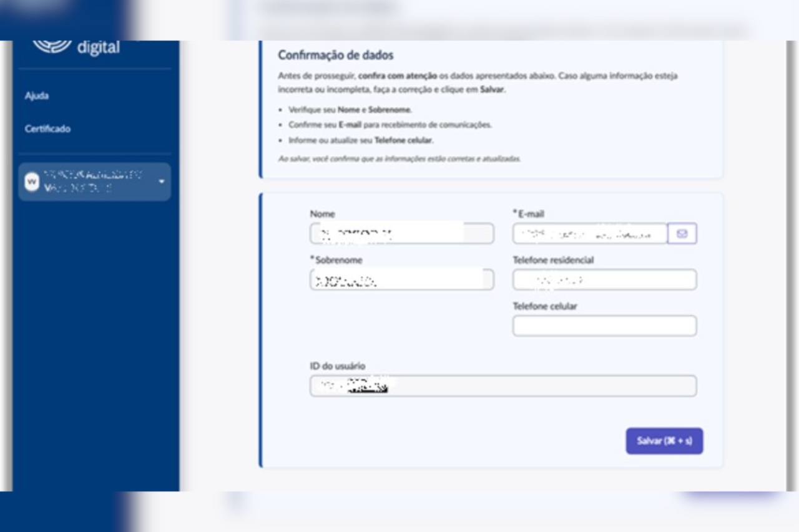This screenshot has width=799, height=532.
Task: Select the Telefone residencial field
Action: pos(604,279)
